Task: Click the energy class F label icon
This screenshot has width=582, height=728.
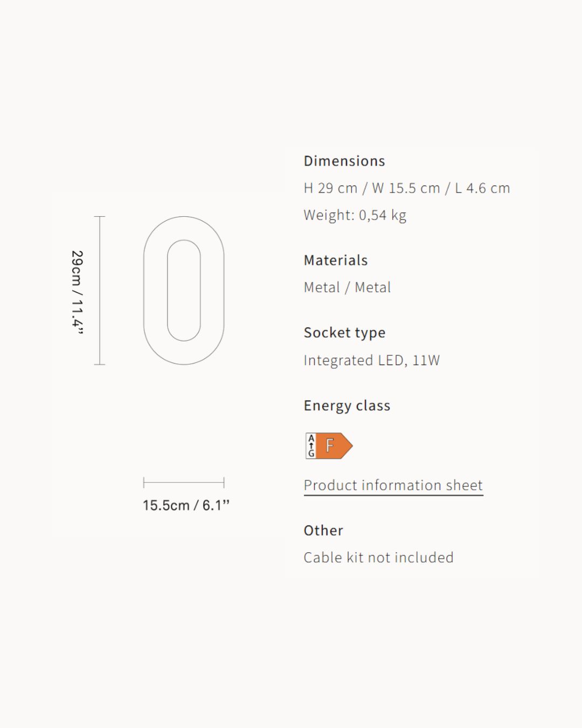Action: click(x=329, y=446)
